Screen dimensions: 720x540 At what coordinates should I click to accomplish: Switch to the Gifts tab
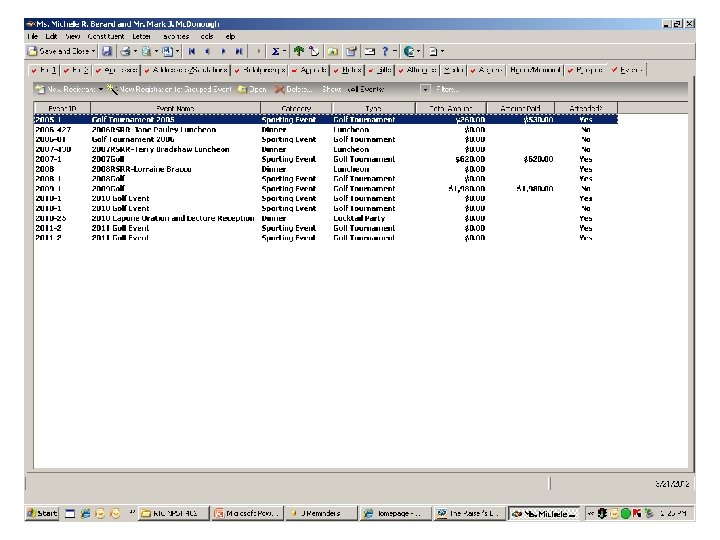point(380,70)
